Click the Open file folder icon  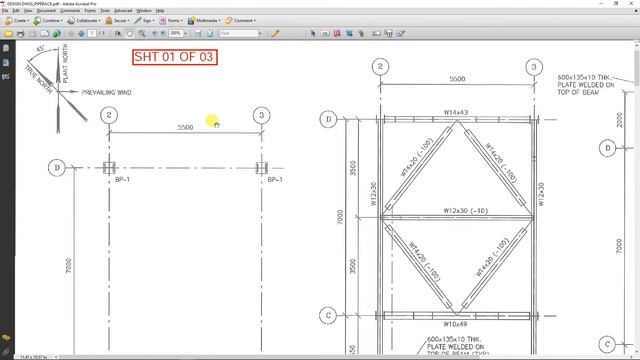pos(8,33)
